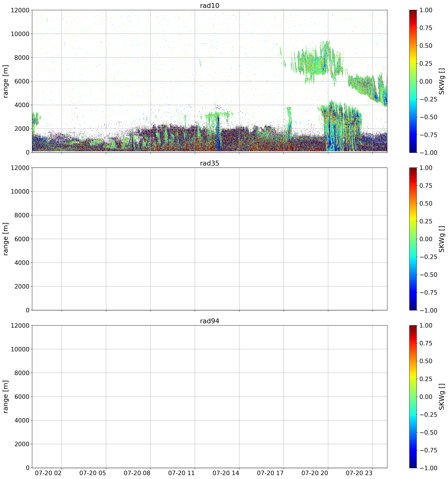Select the "07-20 02" time axis label
Image resolution: width=448 pixels, height=479 pixels.
(x=48, y=473)
